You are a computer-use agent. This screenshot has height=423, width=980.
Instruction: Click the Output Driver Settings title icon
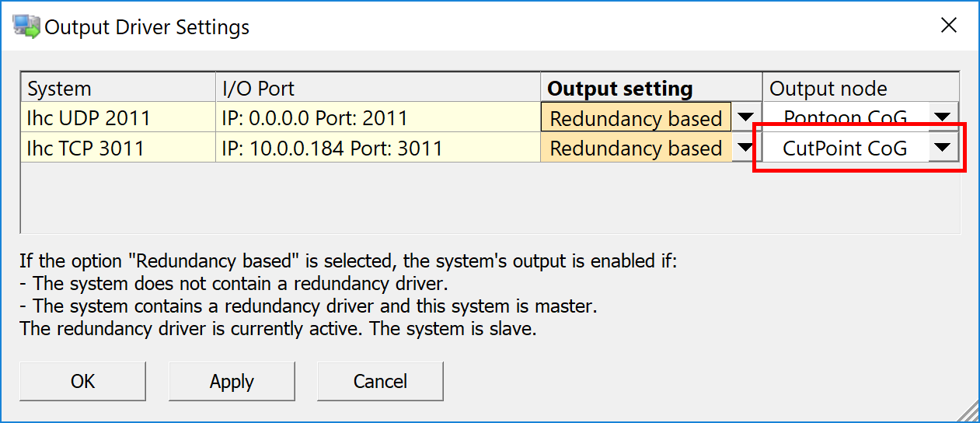(x=25, y=26)
